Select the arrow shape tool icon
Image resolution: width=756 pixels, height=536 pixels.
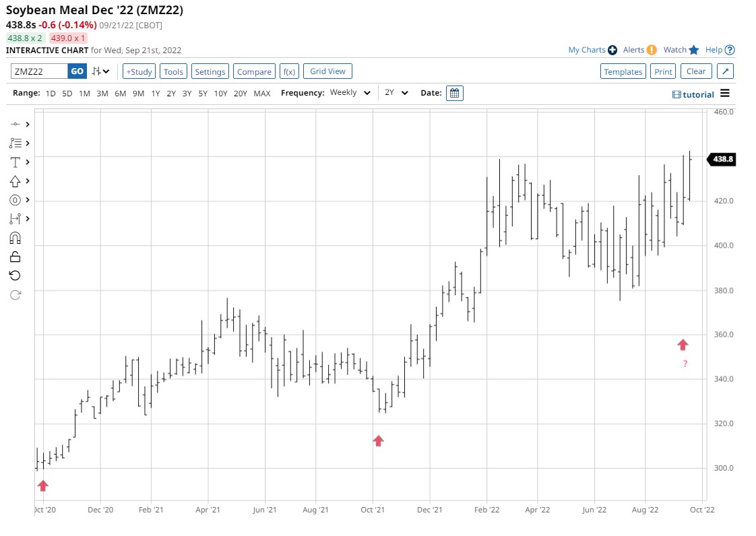click(x=15, y=181)
